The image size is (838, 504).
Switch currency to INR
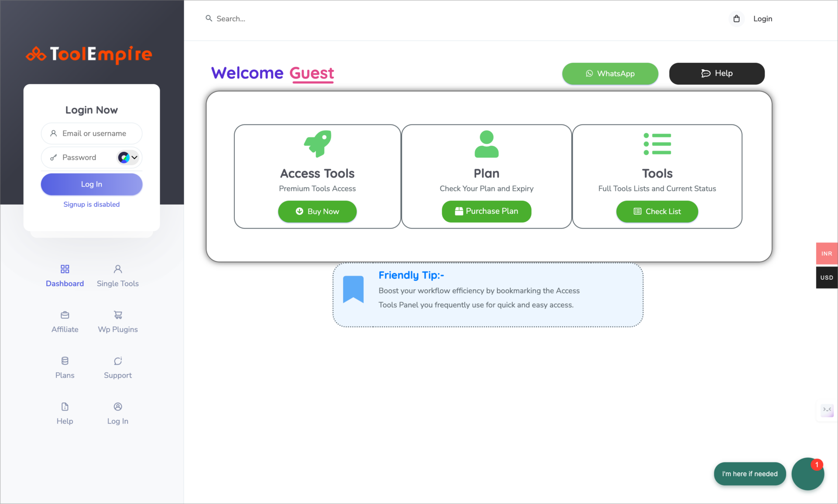pos(827,254)
